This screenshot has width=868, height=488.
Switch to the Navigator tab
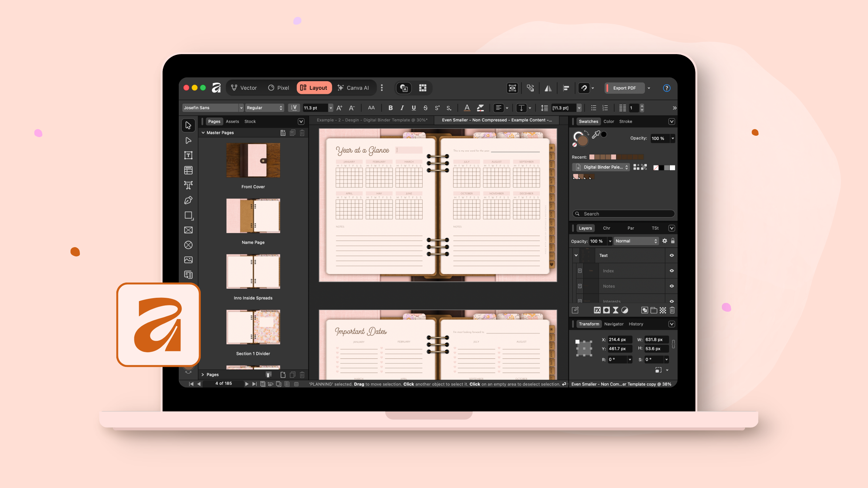click(614, 324)
